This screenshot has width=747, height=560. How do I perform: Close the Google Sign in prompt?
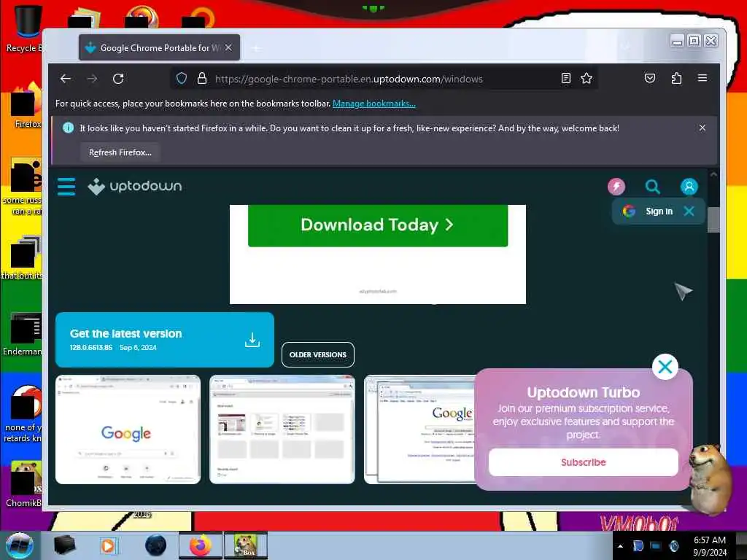point(689,211)
